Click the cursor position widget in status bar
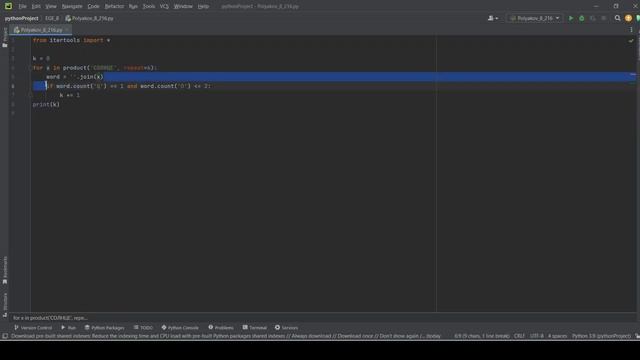Screen dimensions: 640x360 [482, 336]
